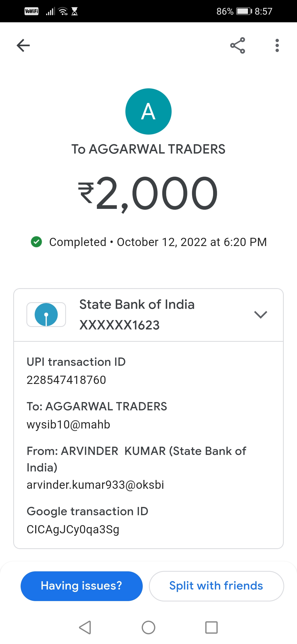Tap the Google transaction ID value
Image resolution: width=297 pixels, height=644 pixels.
[x=73, y=529]
